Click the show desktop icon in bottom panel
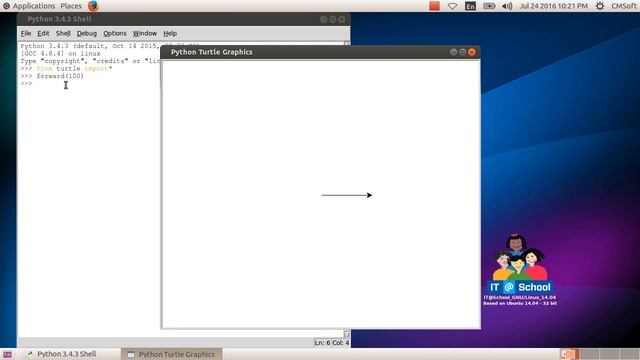 point(7,354)
